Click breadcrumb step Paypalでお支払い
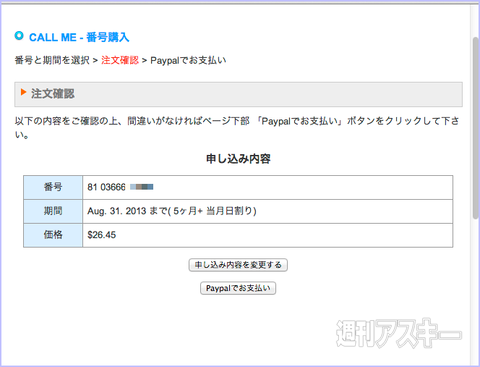 pos(188,60)
